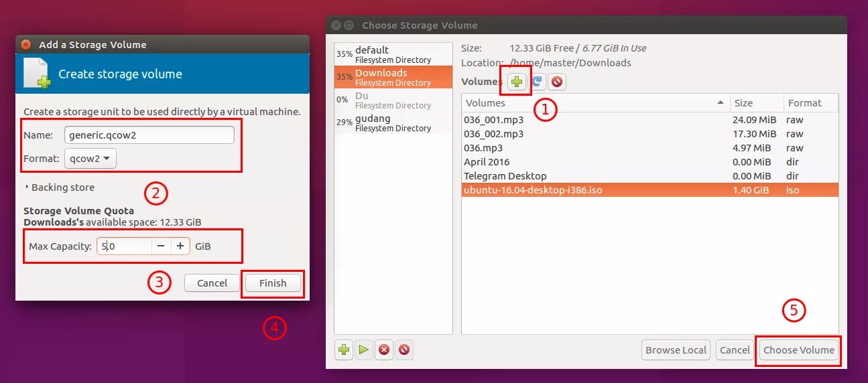Increase Max Capacity with plus button
The width and height of the screenshot is (868, 383).
[x=180, y=246]
